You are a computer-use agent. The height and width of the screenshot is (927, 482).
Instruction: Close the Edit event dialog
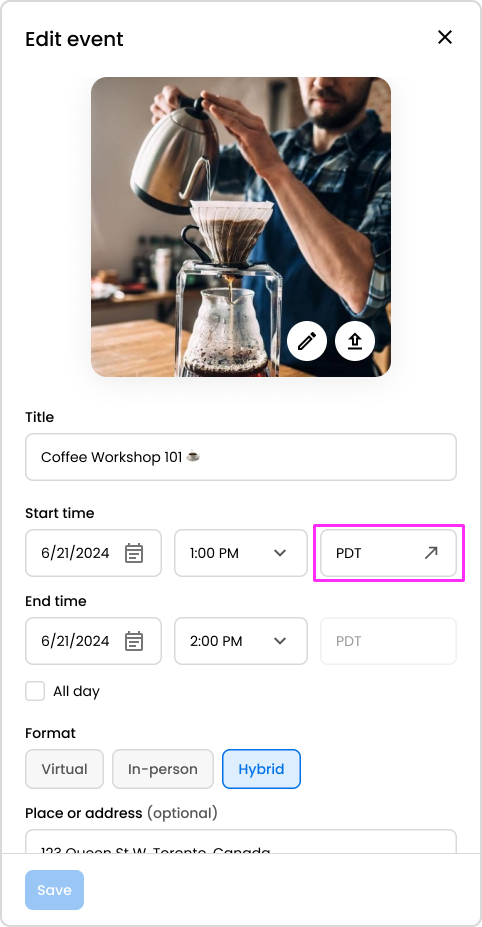[x=445, y=37]
